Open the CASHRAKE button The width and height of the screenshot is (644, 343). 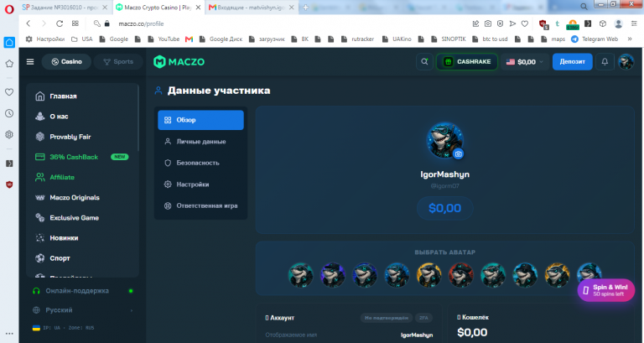(x=467, y=61)
